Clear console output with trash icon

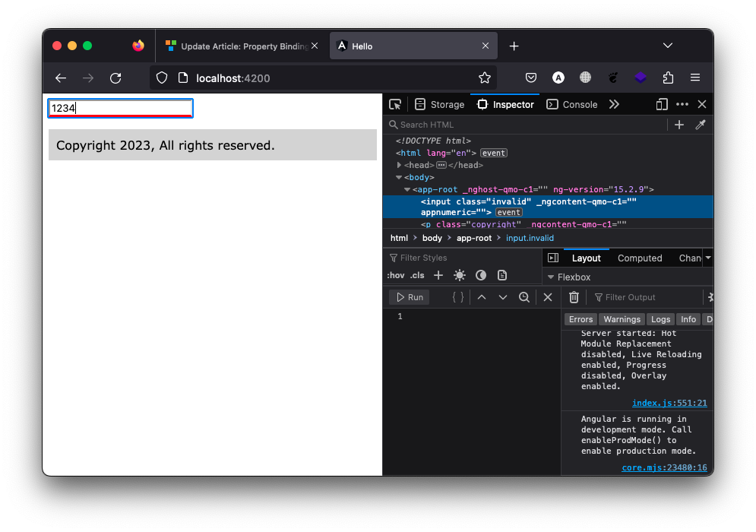[x=574, y=297]
